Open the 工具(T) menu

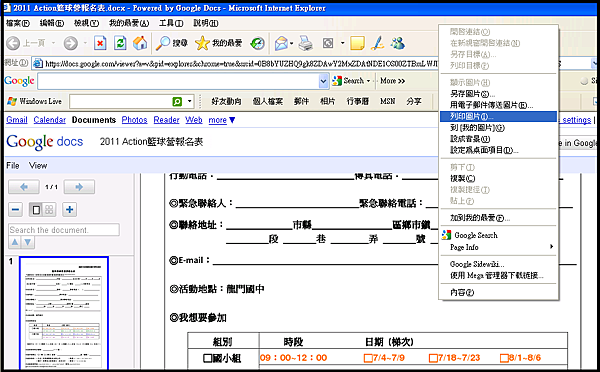coord(171,23)
